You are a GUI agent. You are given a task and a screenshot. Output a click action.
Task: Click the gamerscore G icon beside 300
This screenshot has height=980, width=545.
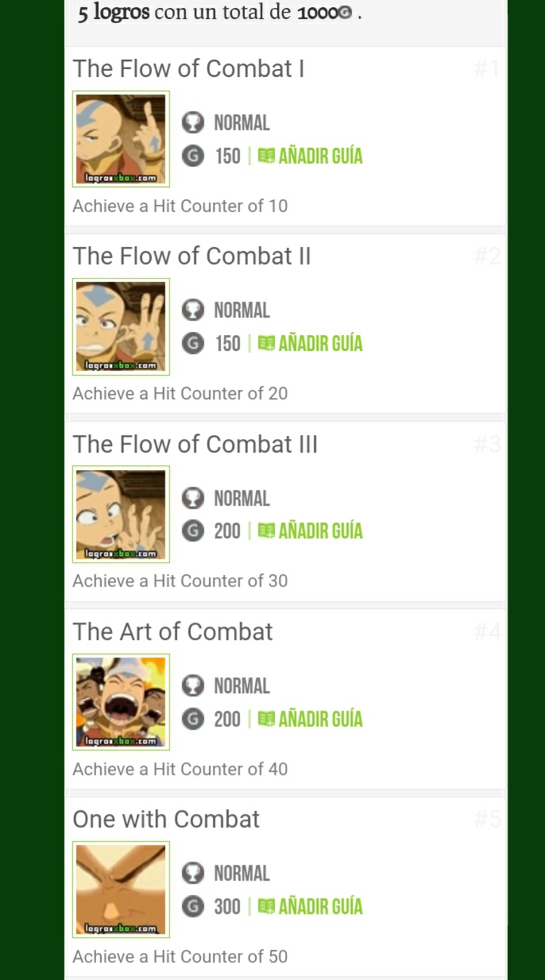[x=192, y=906]
